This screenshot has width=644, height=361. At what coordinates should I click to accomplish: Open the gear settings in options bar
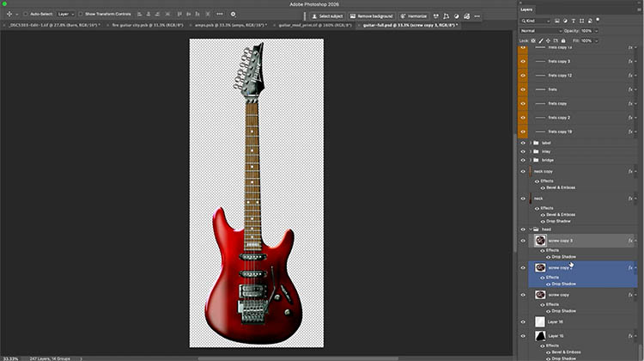233,14
